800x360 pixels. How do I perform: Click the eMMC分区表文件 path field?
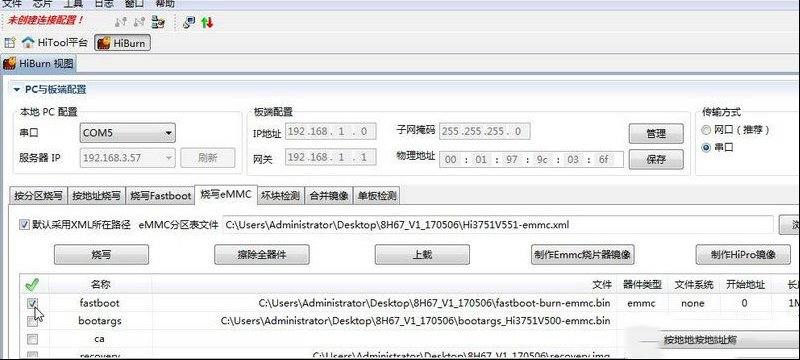pyautogui.click(x=498, y=225)
